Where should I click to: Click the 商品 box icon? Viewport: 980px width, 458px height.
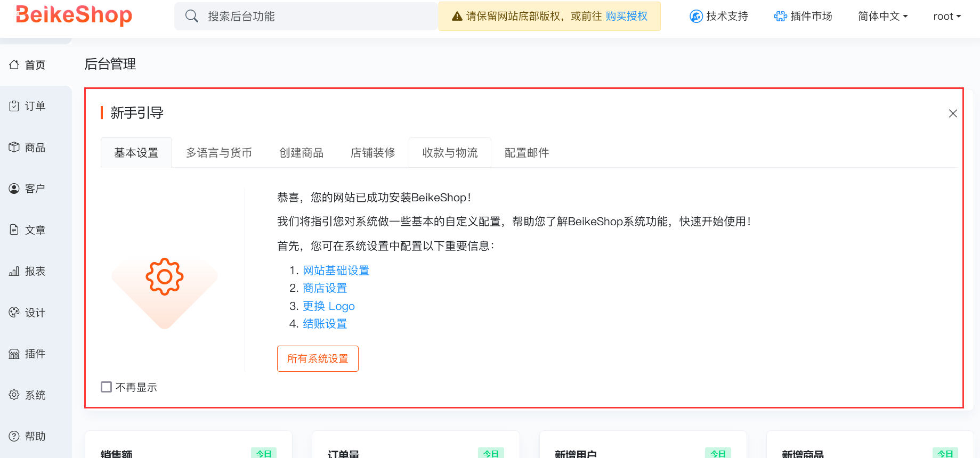[x=14, y=147]
